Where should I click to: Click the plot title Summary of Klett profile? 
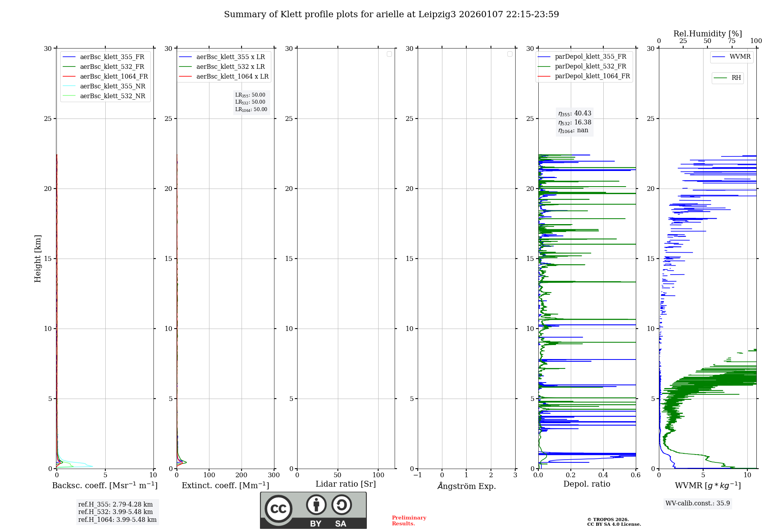[391, 14]
